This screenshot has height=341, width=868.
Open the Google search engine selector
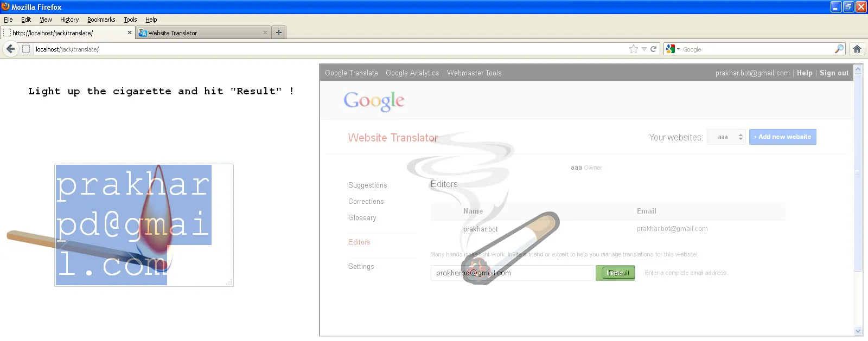pos(673,49)
